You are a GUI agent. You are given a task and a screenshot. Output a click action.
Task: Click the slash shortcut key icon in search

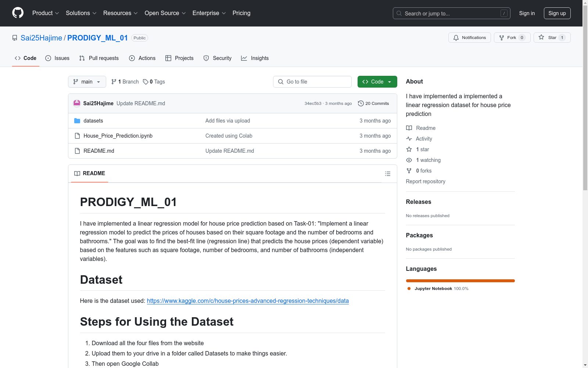click(504, 13)
